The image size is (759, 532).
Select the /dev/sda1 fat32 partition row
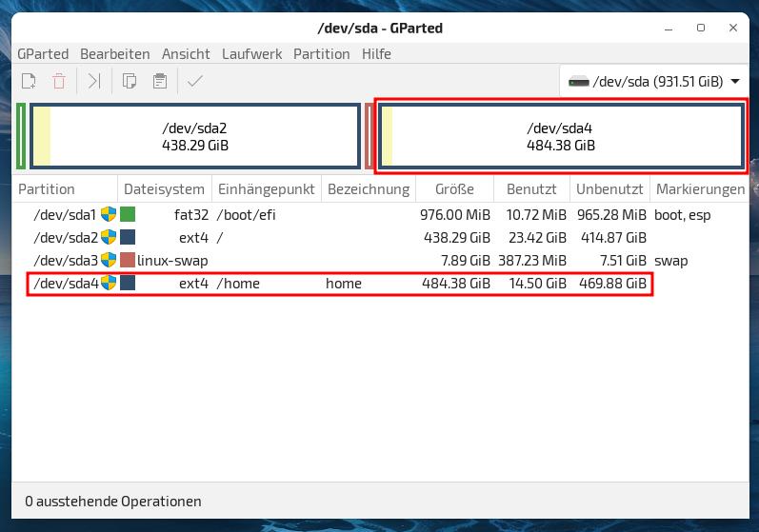[x=286, y=215]
